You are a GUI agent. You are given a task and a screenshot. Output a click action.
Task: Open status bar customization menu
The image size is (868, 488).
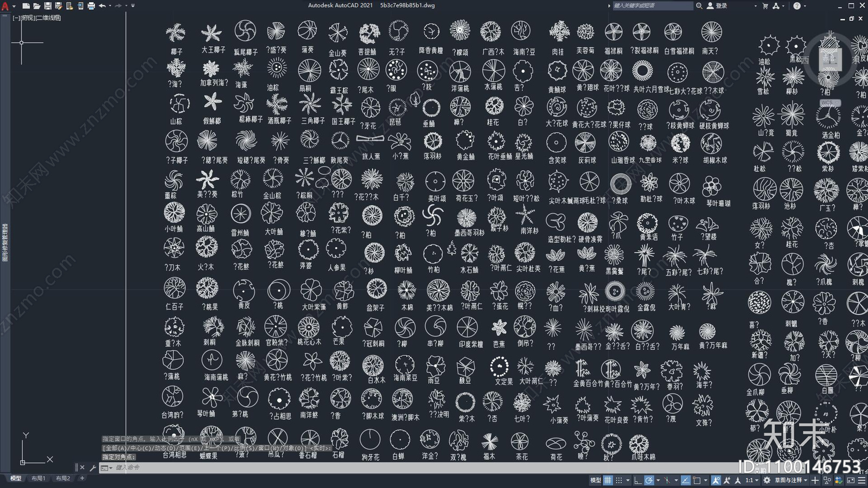click(x=861, y=480)
